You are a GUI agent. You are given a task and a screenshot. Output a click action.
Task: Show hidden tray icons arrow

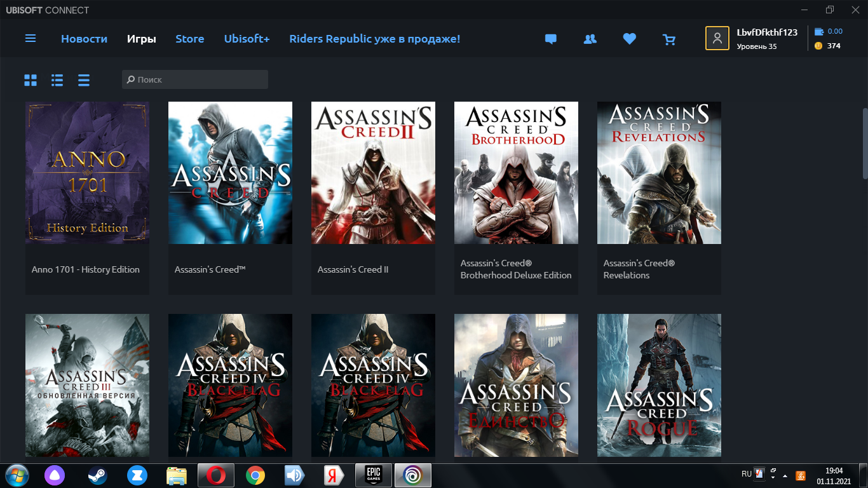pos(785,475)
